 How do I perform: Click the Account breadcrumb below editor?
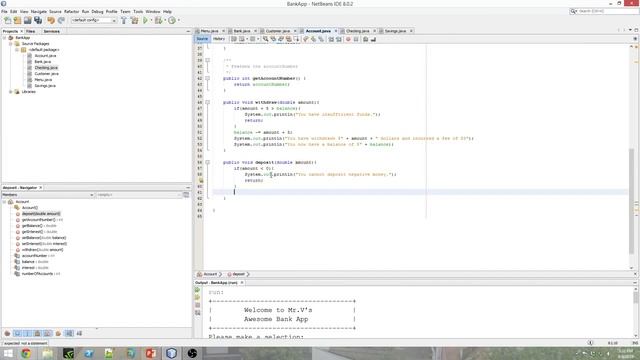pos(210,274)
